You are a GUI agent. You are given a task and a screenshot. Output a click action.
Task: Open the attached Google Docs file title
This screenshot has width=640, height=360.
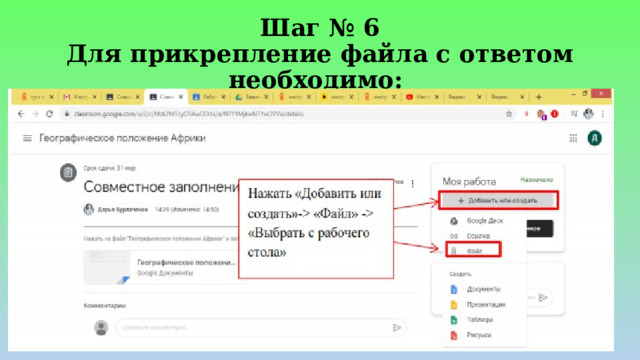186,262
